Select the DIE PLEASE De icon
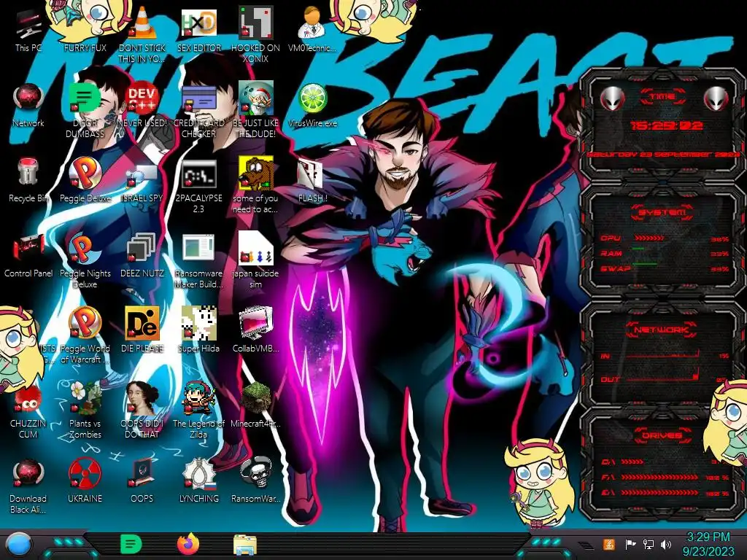This screenshot has height=560, width=747. click(142, 323)
